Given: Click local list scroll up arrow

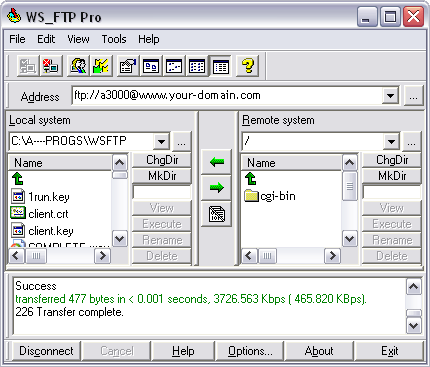Looking at the screenshot, I should click(119, 163).
